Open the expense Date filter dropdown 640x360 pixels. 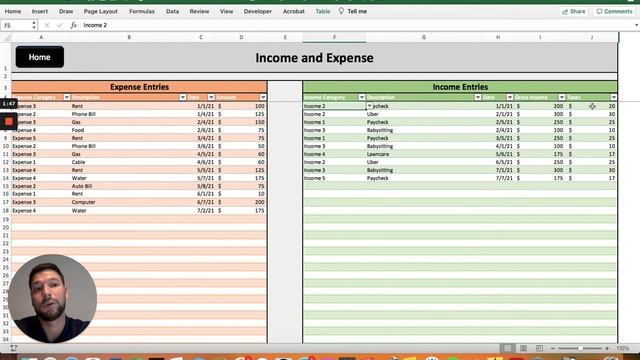tap(211, 97)
